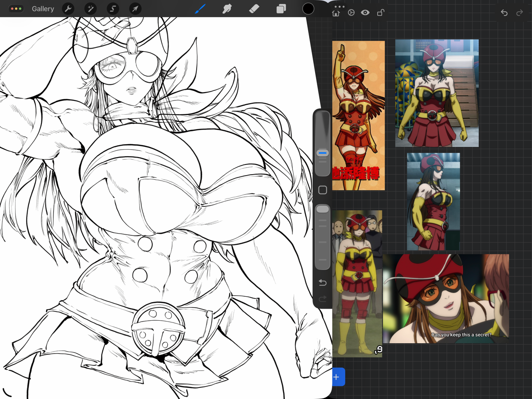Click the window controls three-dot pill

16,9
